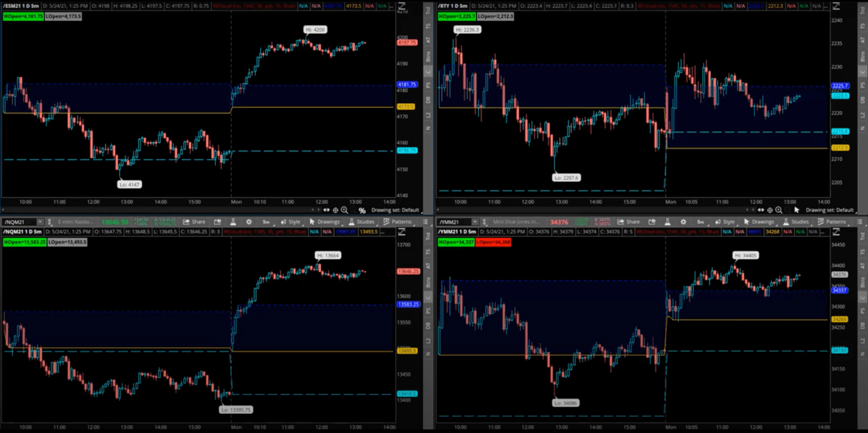Select the AT side tab on /YMM21 chart
Image resolution: width=868 pixels, height=433 pixels.
tap(863, 265)
